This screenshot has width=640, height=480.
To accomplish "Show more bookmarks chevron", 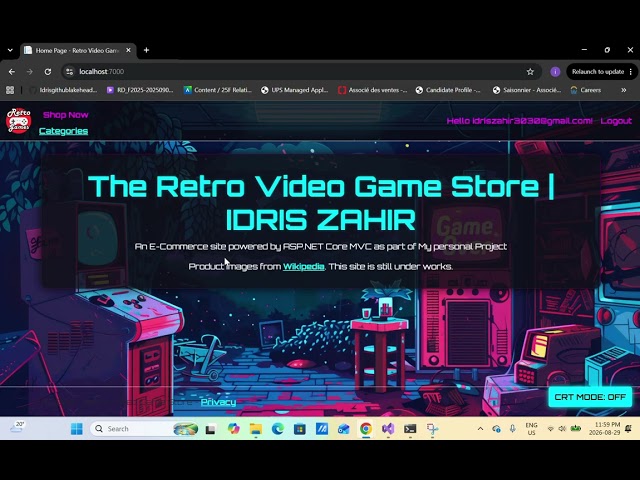I will [x=624, y=90].
